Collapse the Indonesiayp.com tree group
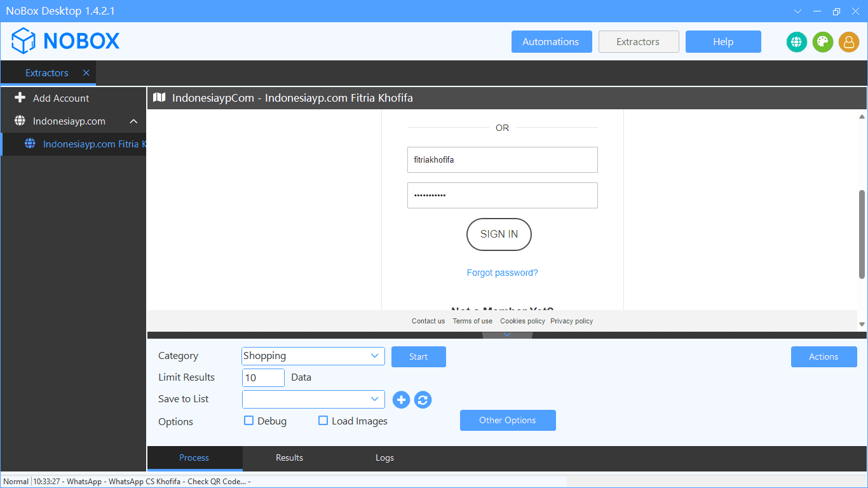Viewport: 868px width, 488px height. [133, 121]
